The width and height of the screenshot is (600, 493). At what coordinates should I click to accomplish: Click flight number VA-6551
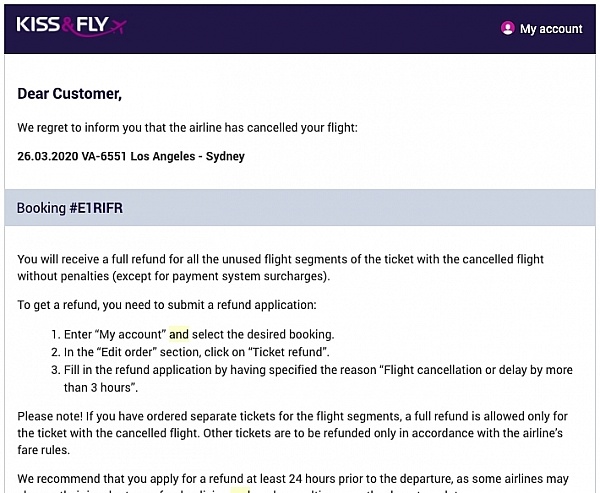(104, 156)
